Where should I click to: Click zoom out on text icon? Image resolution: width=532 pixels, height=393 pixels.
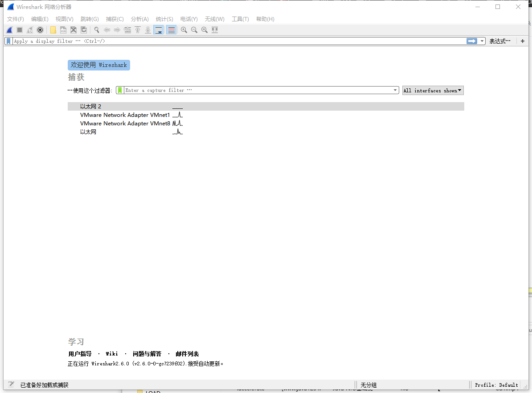[x=194, y=30]
